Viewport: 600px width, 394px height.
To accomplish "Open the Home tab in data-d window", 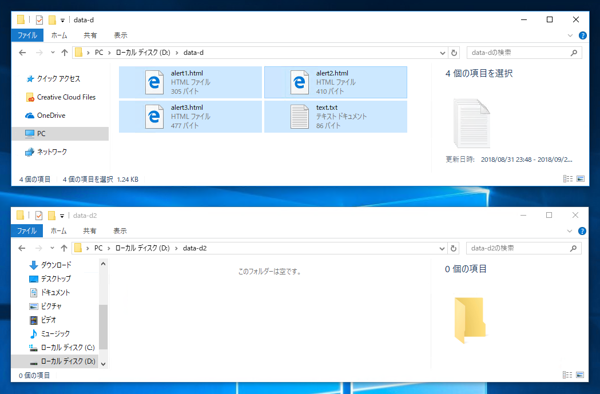I will pos(59,35).
